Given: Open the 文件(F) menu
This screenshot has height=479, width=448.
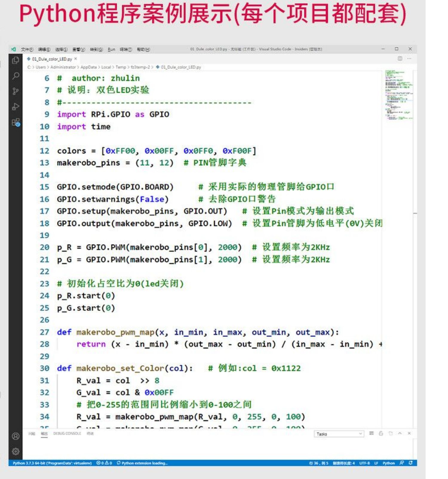Looking at the screenshot, I should point(27,49).
